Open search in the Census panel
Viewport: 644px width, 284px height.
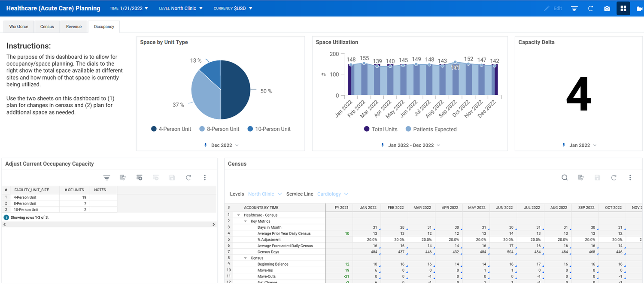[564, 177]
